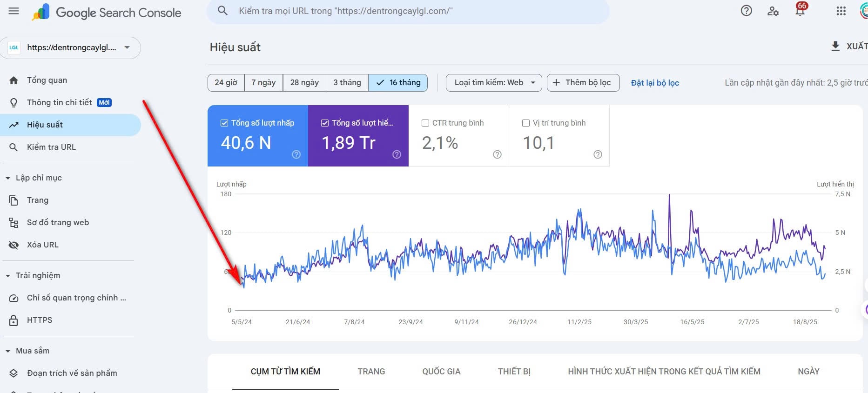Click the 5/5/24 date label on chart axis

point(242,322)
